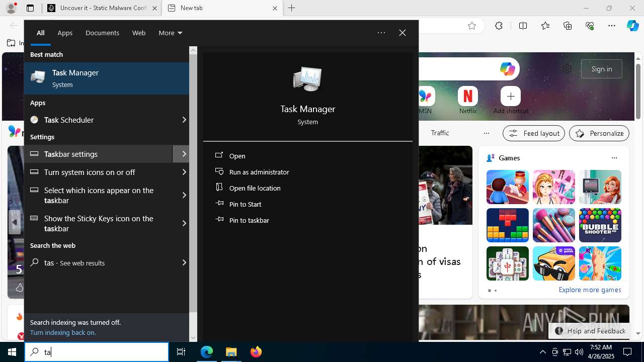Open Help and Feedback

[591, 331]
